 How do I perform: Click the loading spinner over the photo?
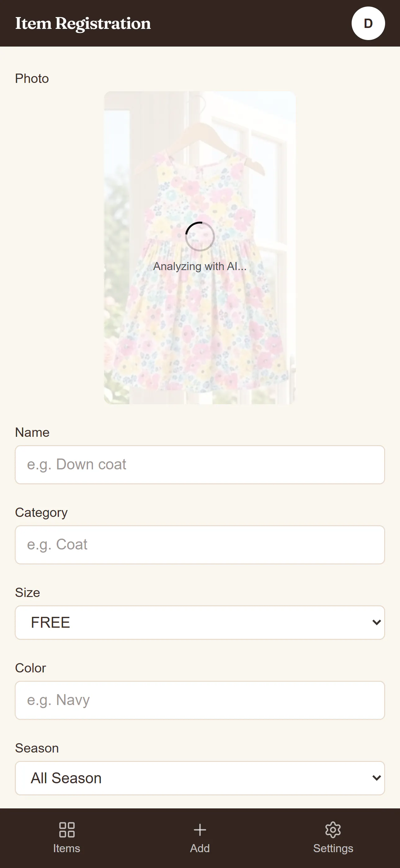click(200, 237)
